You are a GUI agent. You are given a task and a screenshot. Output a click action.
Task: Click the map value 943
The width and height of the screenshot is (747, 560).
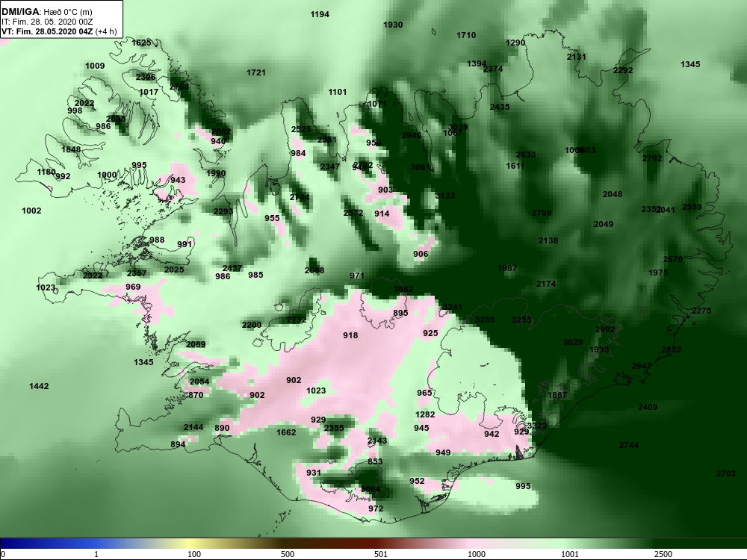coord(178,180)
